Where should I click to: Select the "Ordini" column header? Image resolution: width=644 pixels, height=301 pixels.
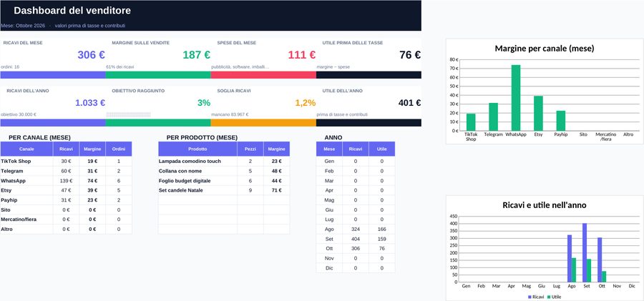tap(119, 149)
